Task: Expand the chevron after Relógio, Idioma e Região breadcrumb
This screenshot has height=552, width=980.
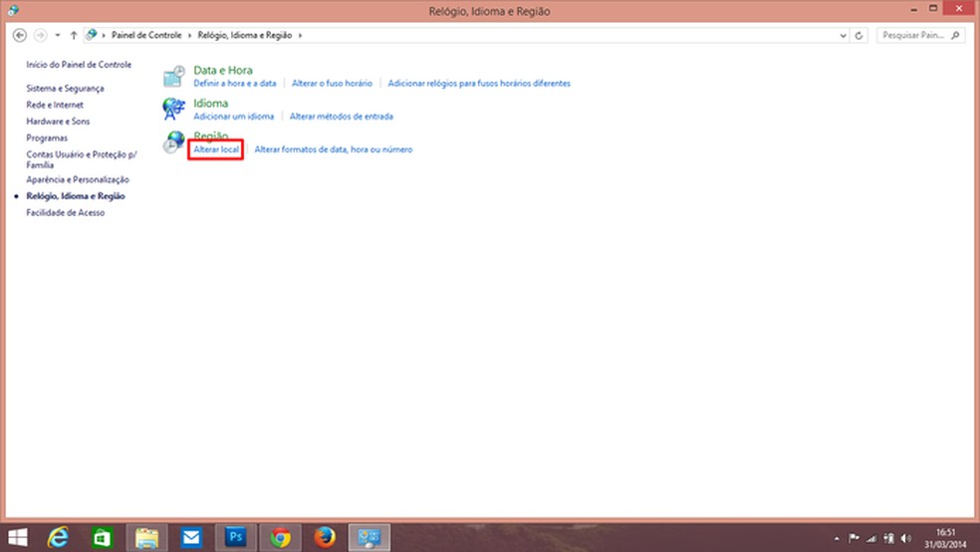Action: (x=300, y=36)
